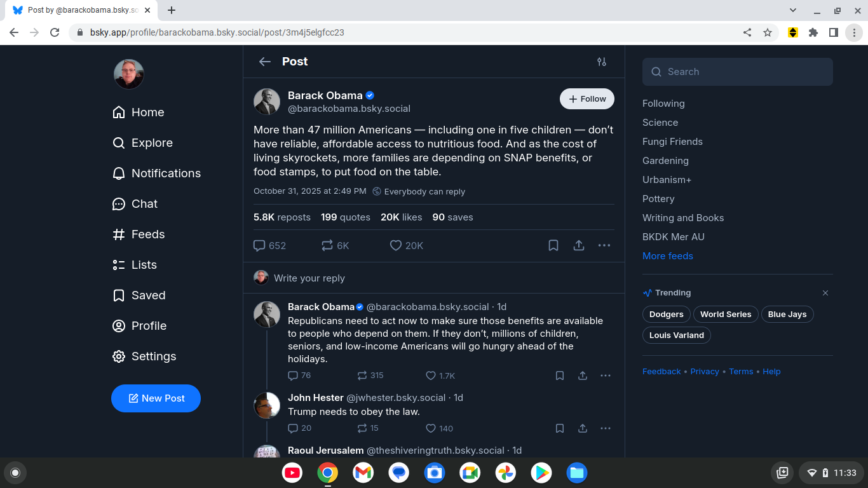The image size is (868, 488).
Task: Open more options on Republicans reply
Action: tap(606, 376)
